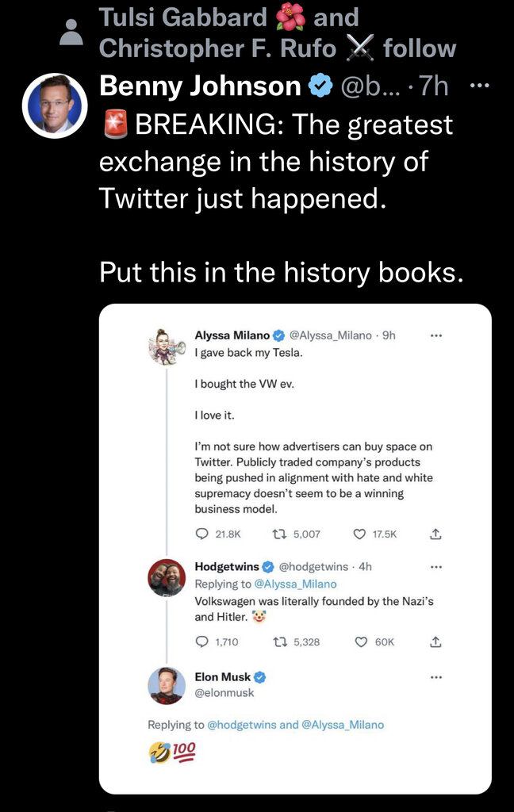Retweet Alyssa Milano's tweet showing 5,007
The width and height of the screenshot is (514, 812).
[280, 534]
